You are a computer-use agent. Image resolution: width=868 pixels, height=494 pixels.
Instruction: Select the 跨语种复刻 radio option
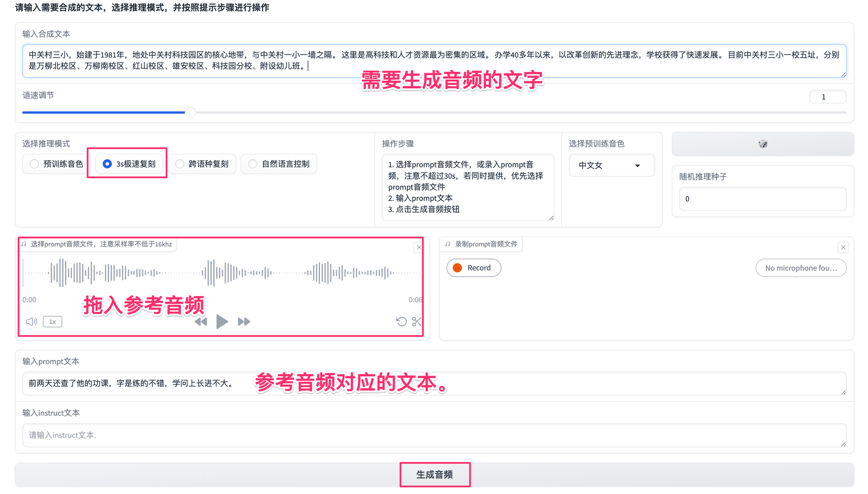tap(202, 164)
